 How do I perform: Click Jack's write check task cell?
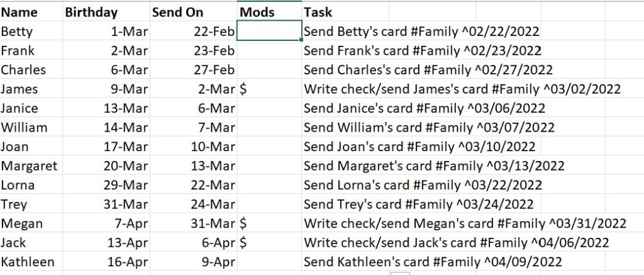[x=456, y=243]
